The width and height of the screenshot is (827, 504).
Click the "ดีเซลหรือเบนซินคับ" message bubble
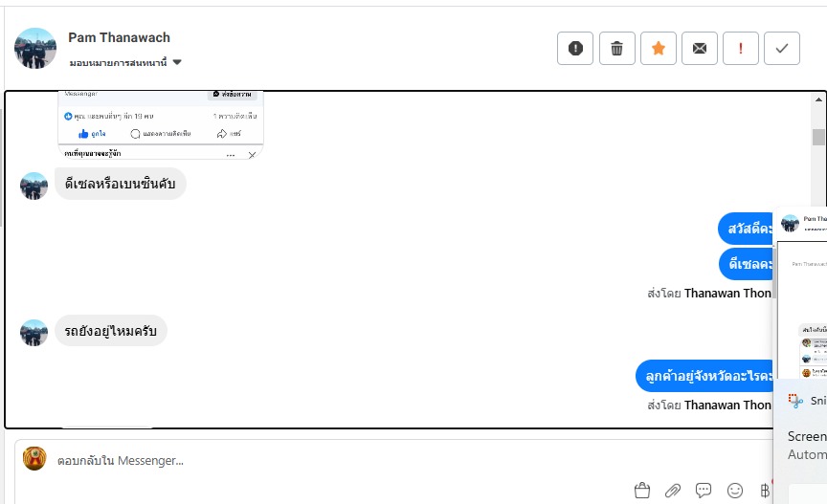pos(120,184)
